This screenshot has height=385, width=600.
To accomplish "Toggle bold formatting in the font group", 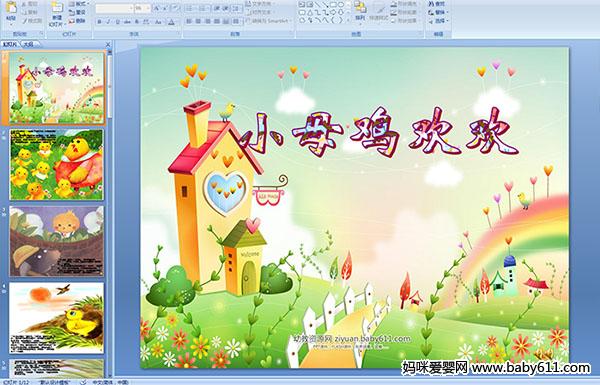I will (x=99, y=22).
